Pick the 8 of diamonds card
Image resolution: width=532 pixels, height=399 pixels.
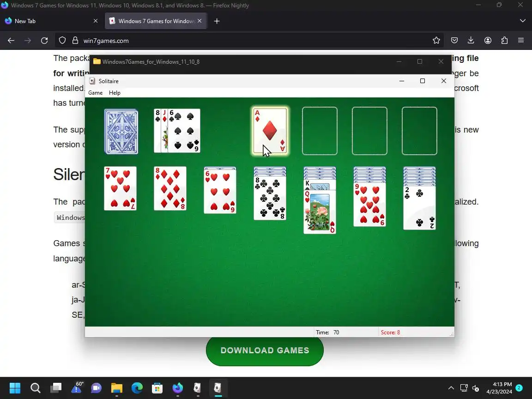(x=170, y=188)
